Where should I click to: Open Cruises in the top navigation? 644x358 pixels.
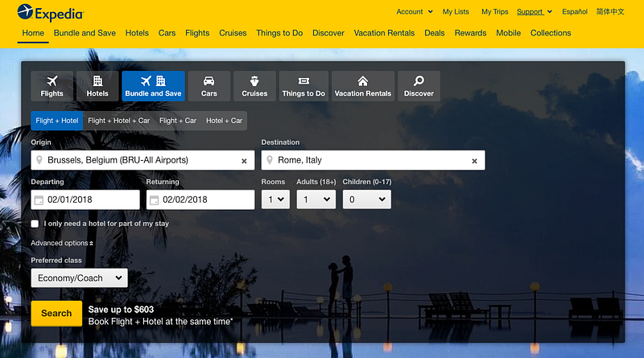coord(233,33)
